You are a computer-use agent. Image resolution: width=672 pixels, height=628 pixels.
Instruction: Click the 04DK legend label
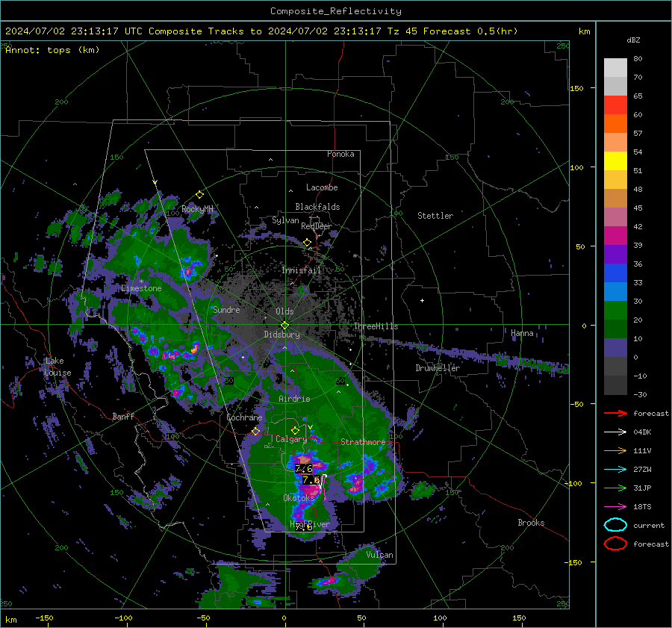642,432
